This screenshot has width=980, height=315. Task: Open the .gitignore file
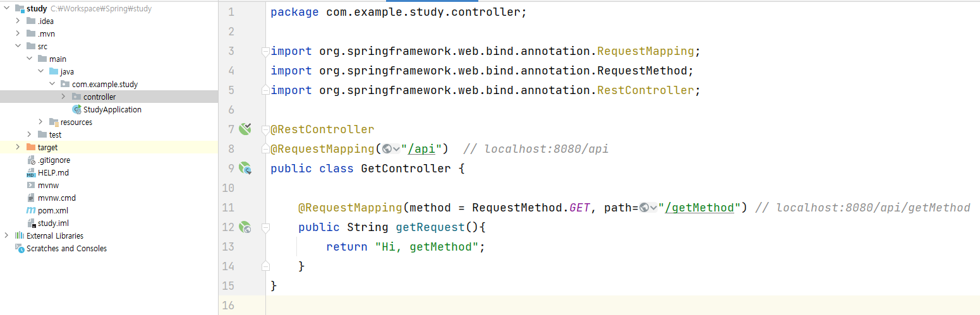click(x=54, y=160)
